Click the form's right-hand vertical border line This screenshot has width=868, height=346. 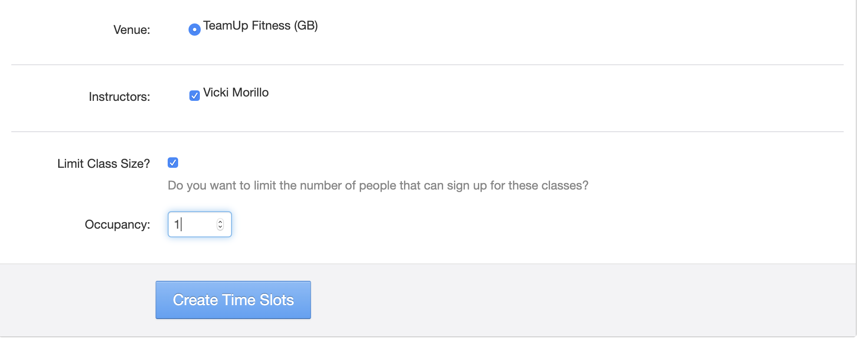[856, 174]
